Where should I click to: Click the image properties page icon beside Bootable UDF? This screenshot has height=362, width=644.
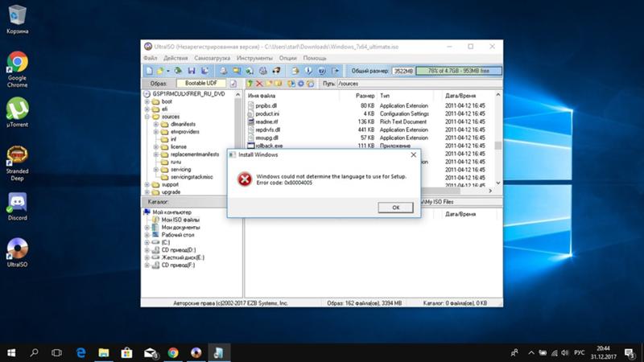tap(233, 84)
